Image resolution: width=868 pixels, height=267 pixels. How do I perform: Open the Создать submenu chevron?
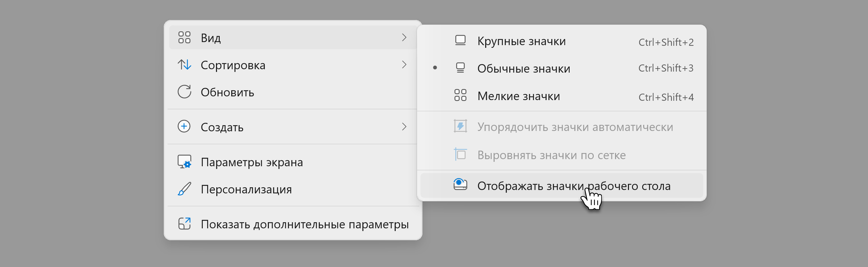pyautogui.click(x=404, y=127)
